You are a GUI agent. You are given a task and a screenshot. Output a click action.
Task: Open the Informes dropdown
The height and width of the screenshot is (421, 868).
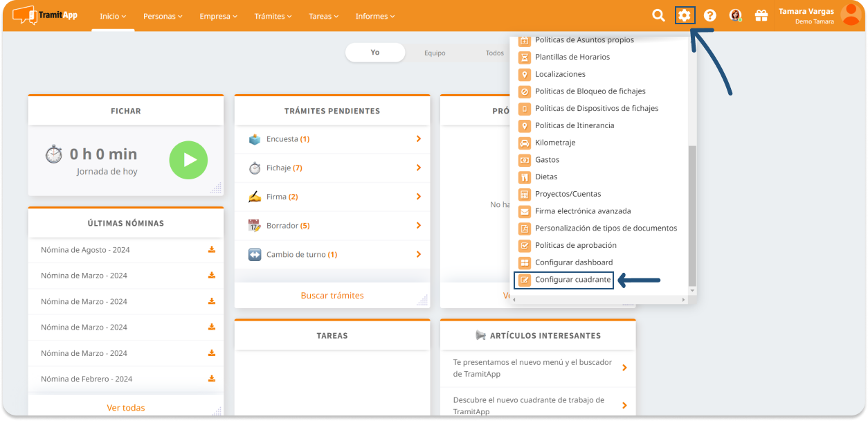[375, 16]
